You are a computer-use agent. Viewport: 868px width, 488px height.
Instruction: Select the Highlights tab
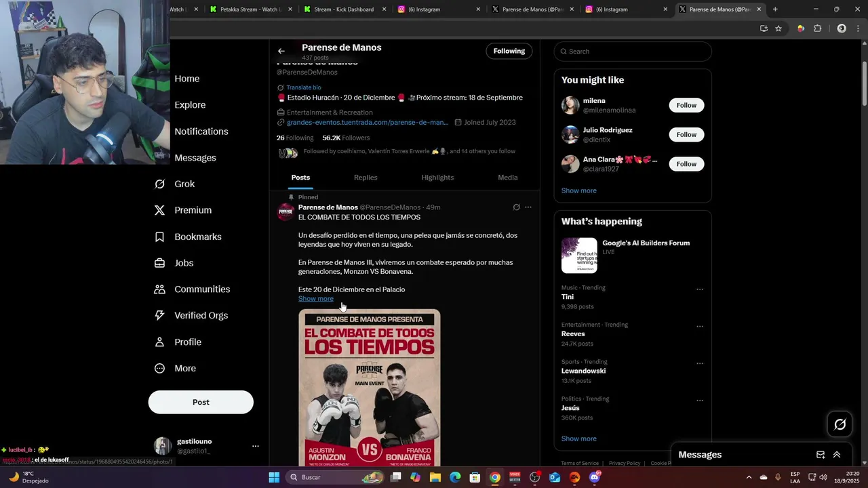(x=437, y=178)
